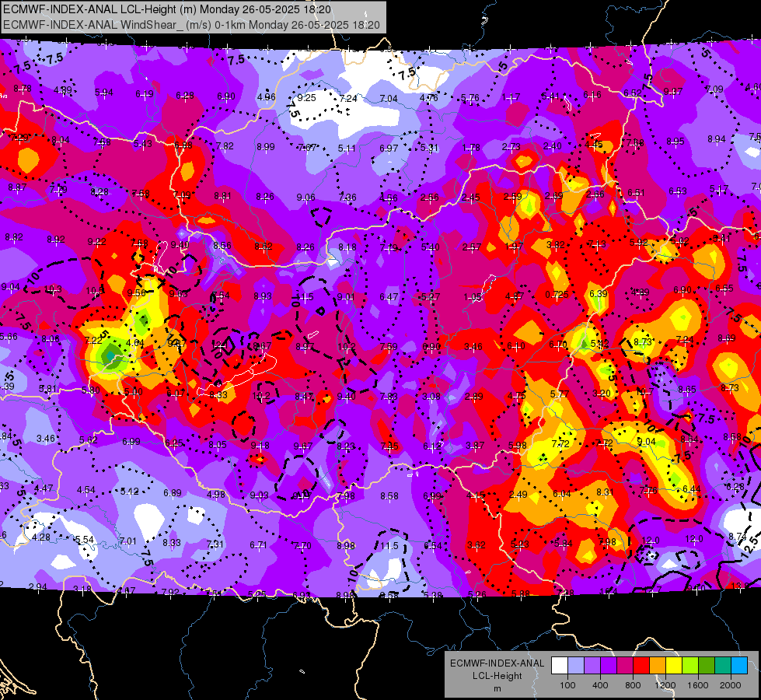Viewport: 761px width, 700px height.
Task: Click the legend tick label 100
Action: [567, 685]
